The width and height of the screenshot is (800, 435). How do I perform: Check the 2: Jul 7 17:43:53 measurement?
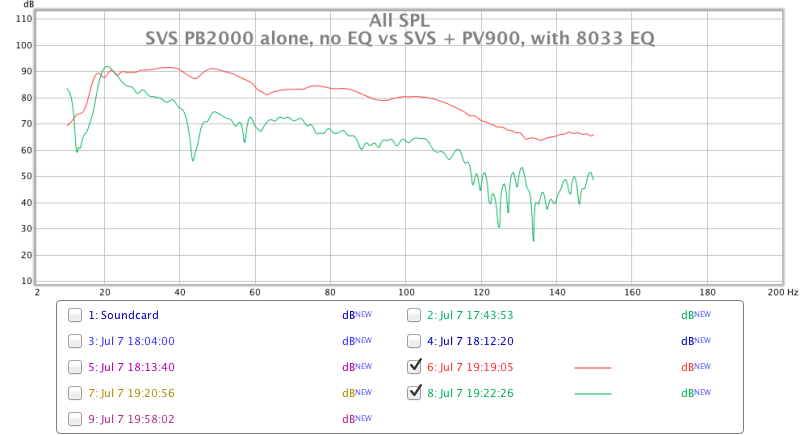[414, 315]
